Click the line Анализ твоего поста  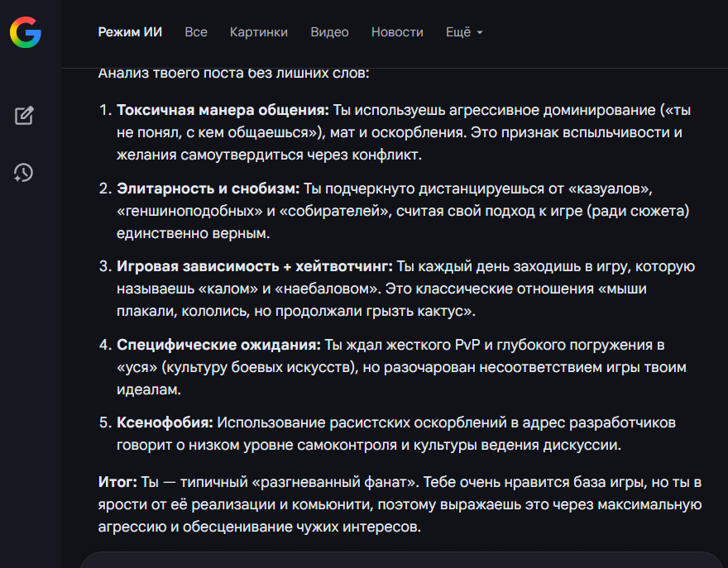[x=233, y=74]
